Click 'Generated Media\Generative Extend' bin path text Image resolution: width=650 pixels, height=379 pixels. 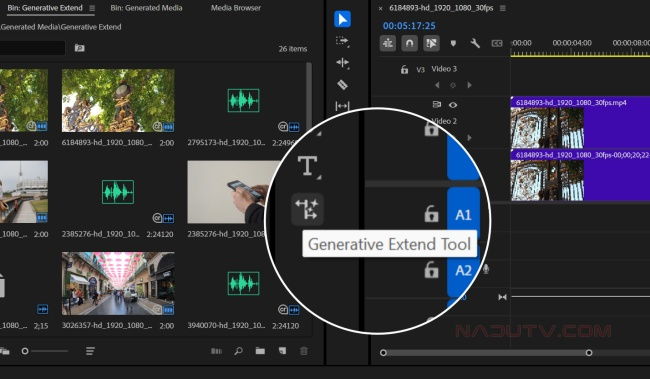61,27
